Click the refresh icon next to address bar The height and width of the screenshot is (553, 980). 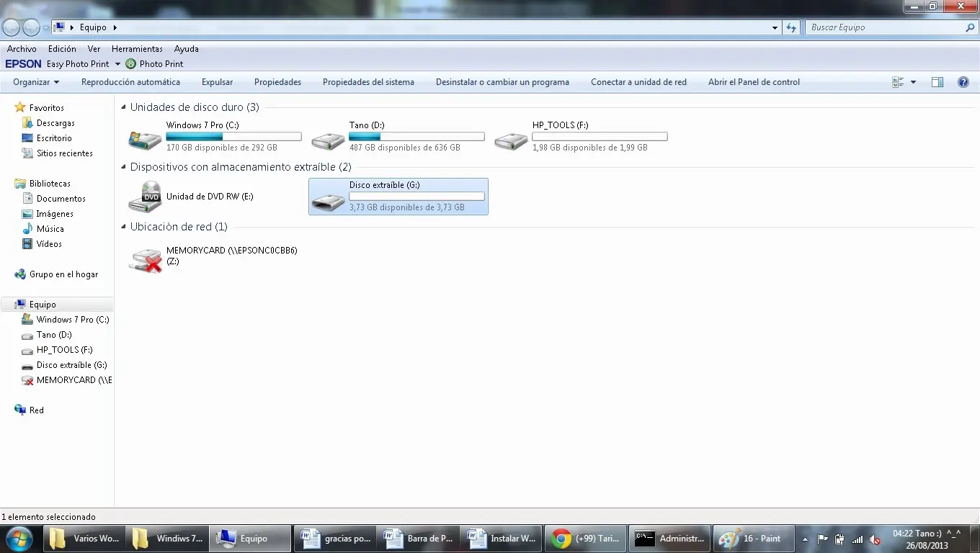(791, 27)
